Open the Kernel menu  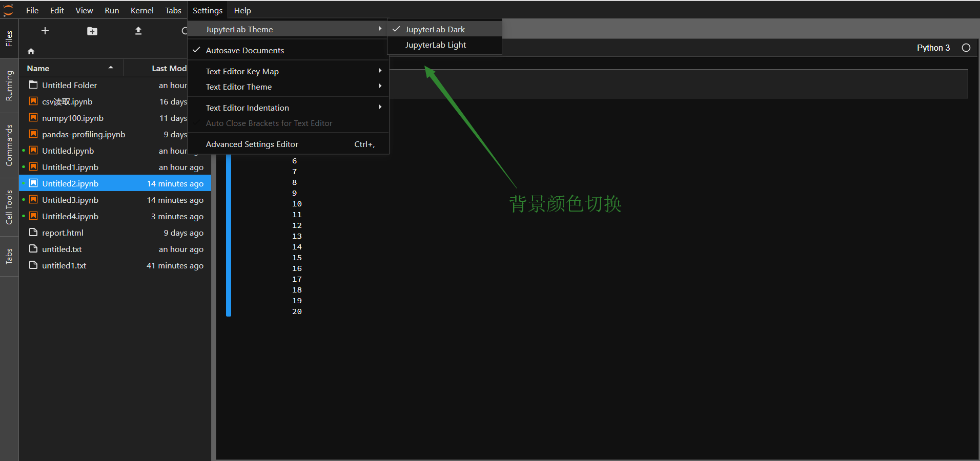coord(142,10)
